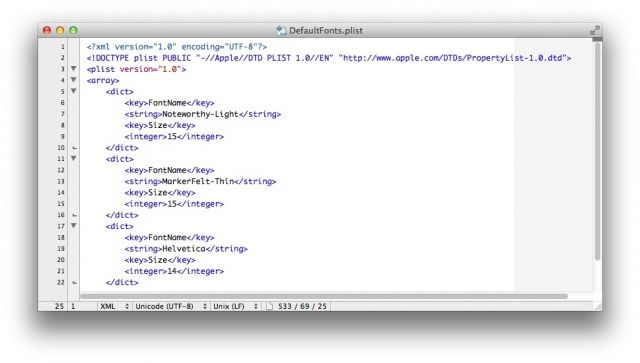Click the plist version="1.0" tag

pyautogui.click(x=136, y=69)
